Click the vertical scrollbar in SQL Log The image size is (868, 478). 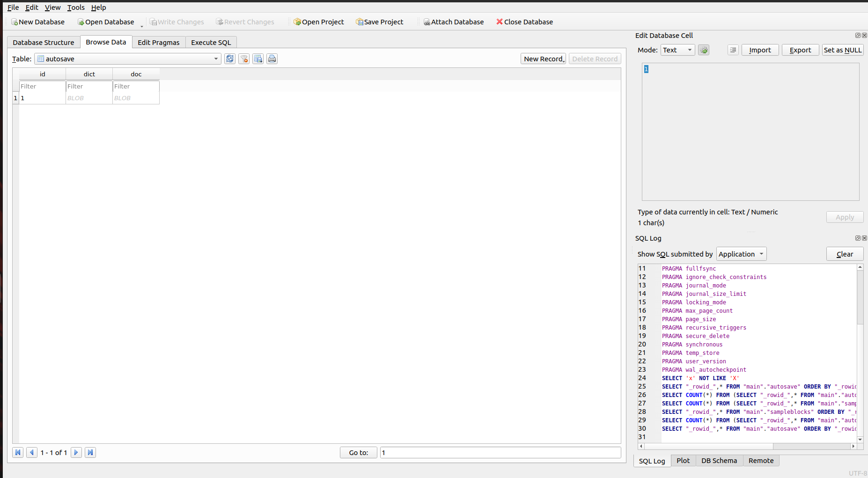point(860,353)
